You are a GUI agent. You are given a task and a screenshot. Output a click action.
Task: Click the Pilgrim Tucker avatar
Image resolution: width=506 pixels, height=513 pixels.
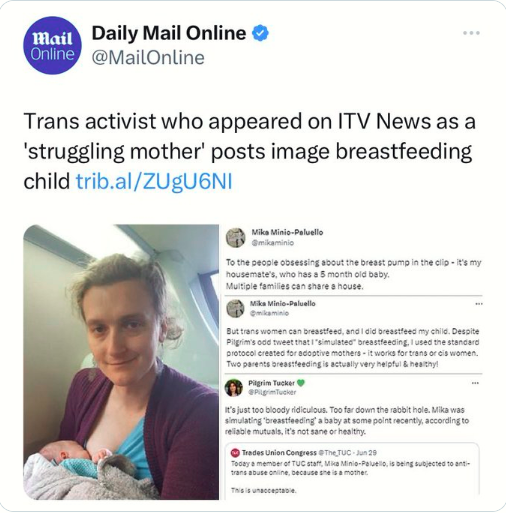coord(234,387)
